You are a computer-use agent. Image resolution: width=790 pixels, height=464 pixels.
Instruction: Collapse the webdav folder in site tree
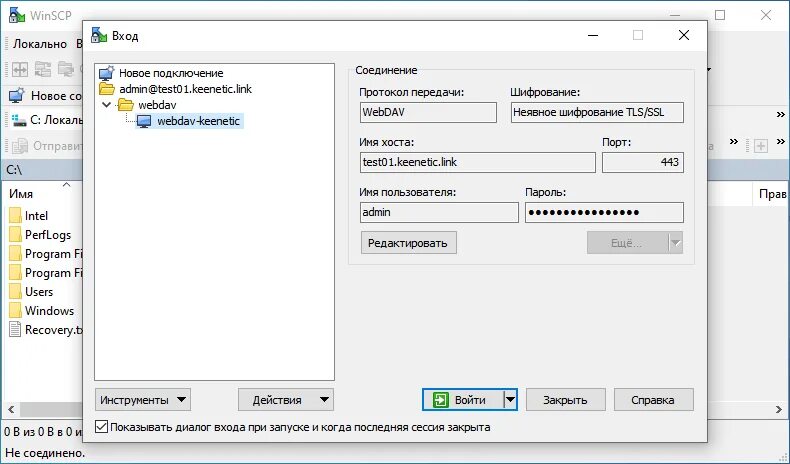pyautogui.click(x=106, y=105)
